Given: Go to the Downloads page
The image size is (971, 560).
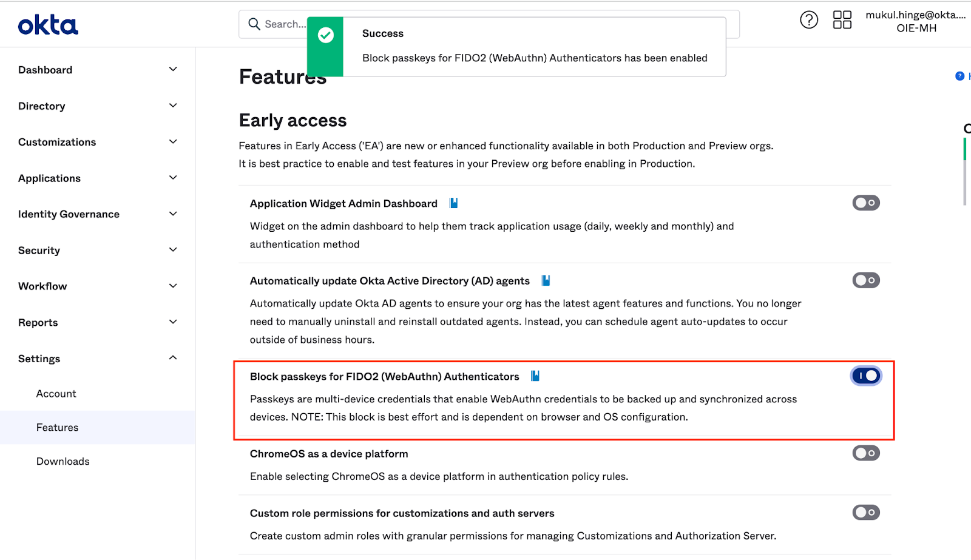Looking at the screenshot, I should tap(63, 461).
